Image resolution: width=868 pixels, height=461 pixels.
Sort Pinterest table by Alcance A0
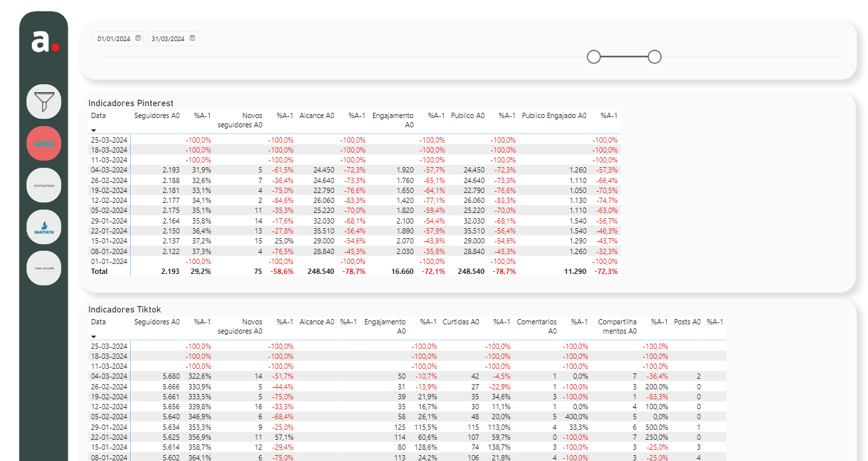click(x=317, y=115)
